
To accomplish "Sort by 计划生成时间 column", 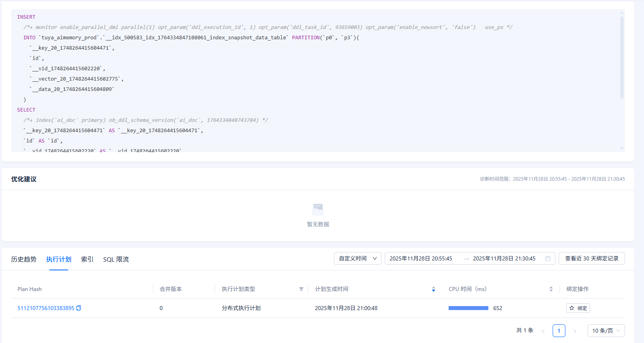I will 434,289.
